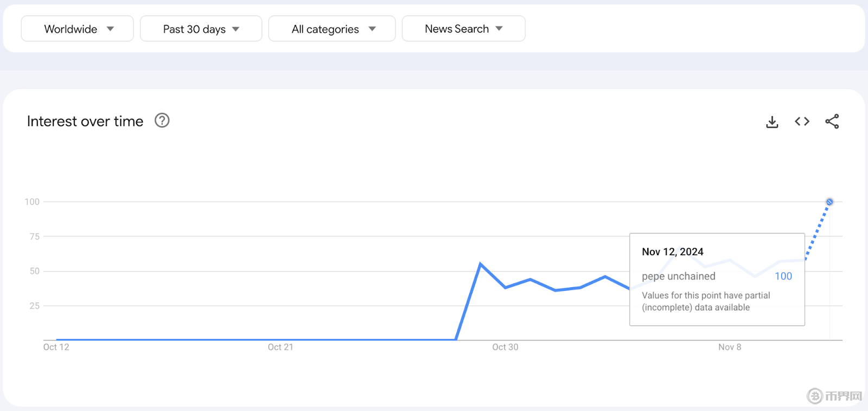Download the chart data as CSV
The image size is (868, 411).
click(772, 122)
